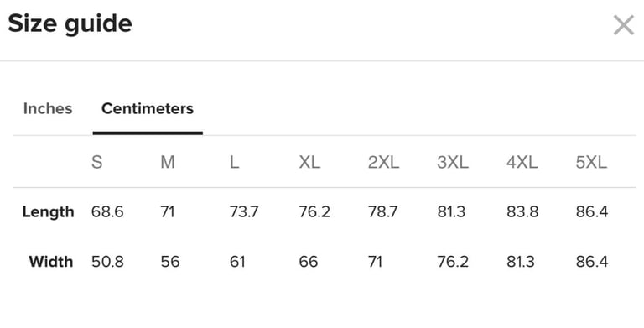
Task: Click the 4XL size column header
Action: (522, 163)
